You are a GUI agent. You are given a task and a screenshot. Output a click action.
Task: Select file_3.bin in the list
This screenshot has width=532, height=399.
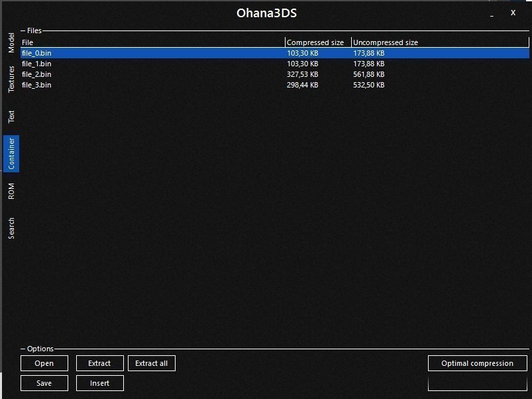(275, 85)
